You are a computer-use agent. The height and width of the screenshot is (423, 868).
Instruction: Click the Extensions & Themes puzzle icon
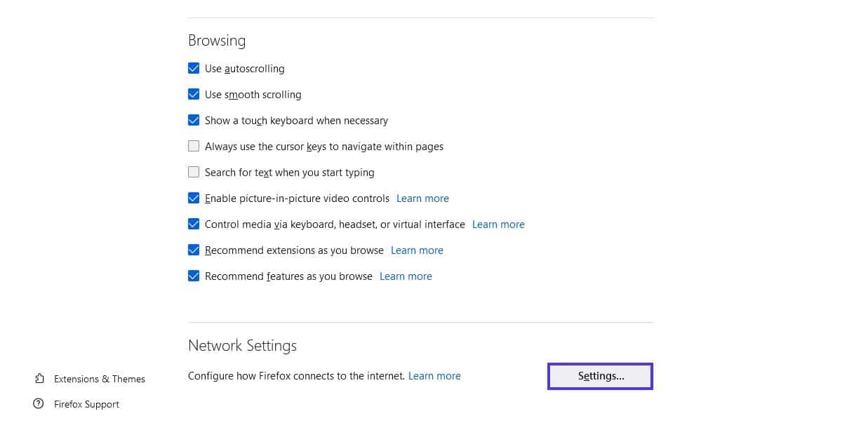click(x=39, y=379)
